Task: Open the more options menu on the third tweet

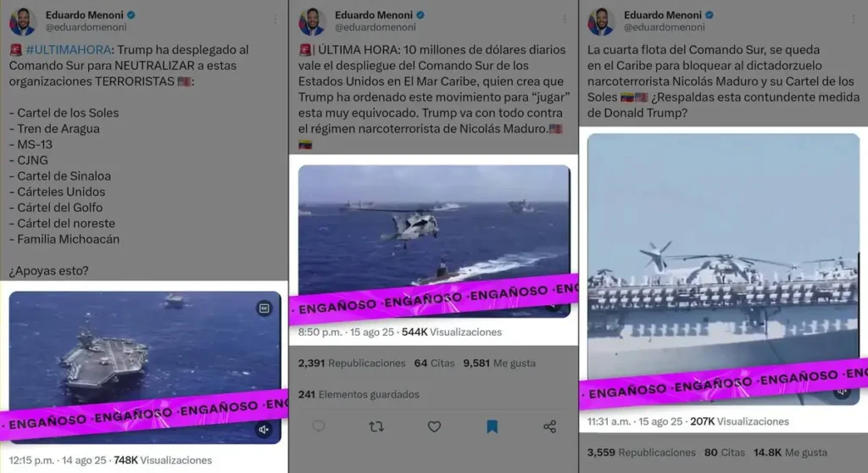Action: point(854,19)
